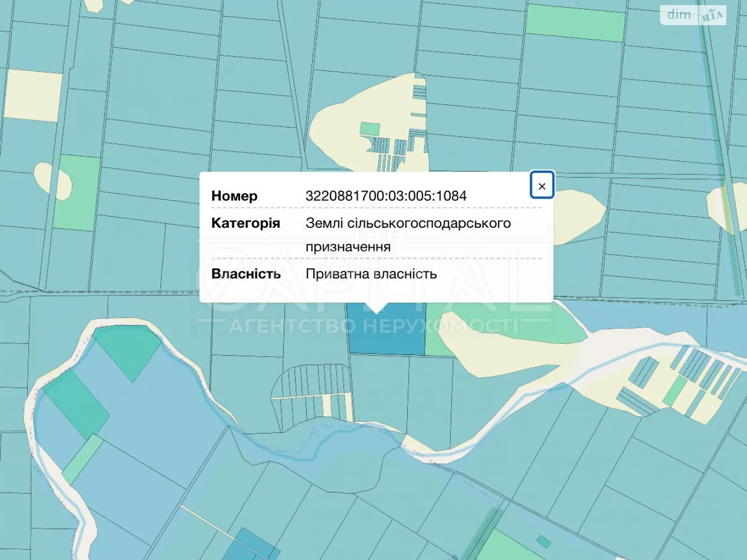Click 'Землі сільськогосподарського' category text

[408, 223]
